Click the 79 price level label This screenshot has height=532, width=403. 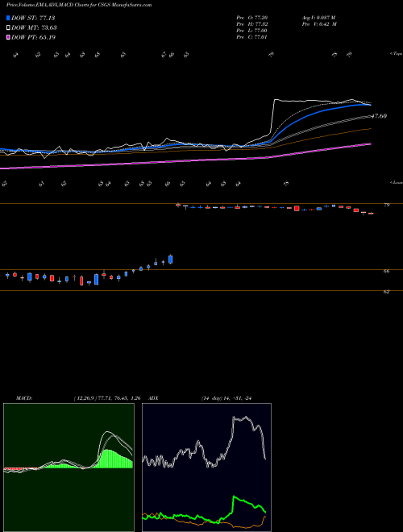(x=387, y=205)
